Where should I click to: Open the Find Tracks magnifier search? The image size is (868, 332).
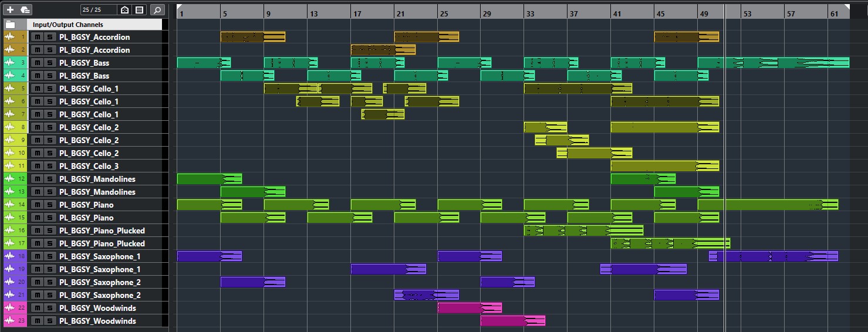tap(157, 10)
